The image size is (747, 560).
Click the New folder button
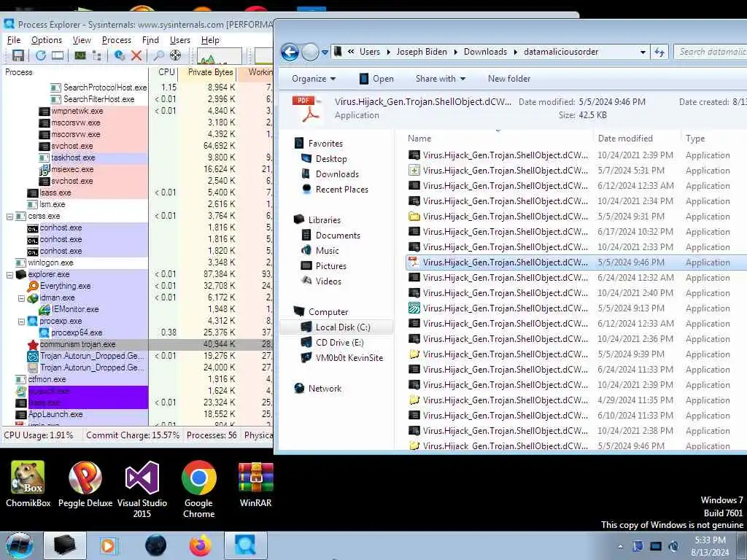click(x=508, y=79)
